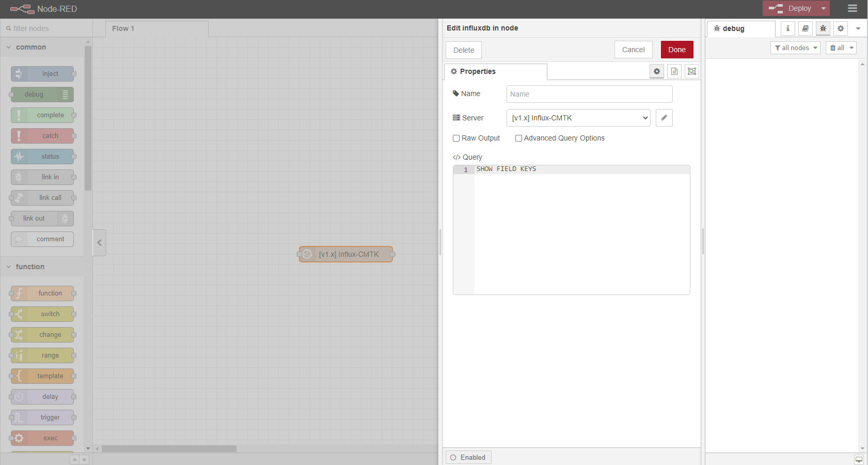Viewport: 868px width, 465px height.
Task: Open the Server dropdown
Action: [x=578, y=118]
